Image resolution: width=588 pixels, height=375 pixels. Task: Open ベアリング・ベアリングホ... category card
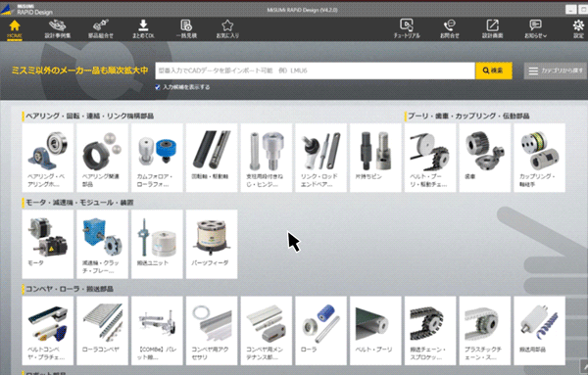pos(48,158)
